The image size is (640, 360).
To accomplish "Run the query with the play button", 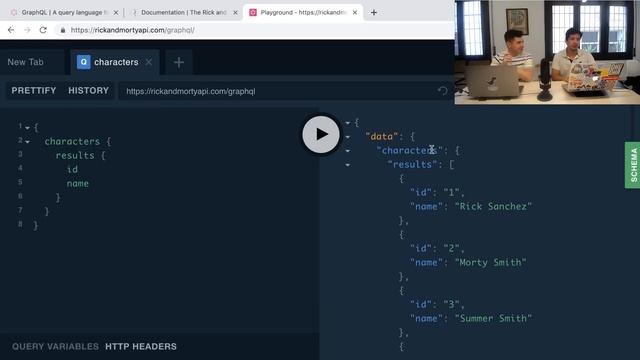I will coord(321,134).
